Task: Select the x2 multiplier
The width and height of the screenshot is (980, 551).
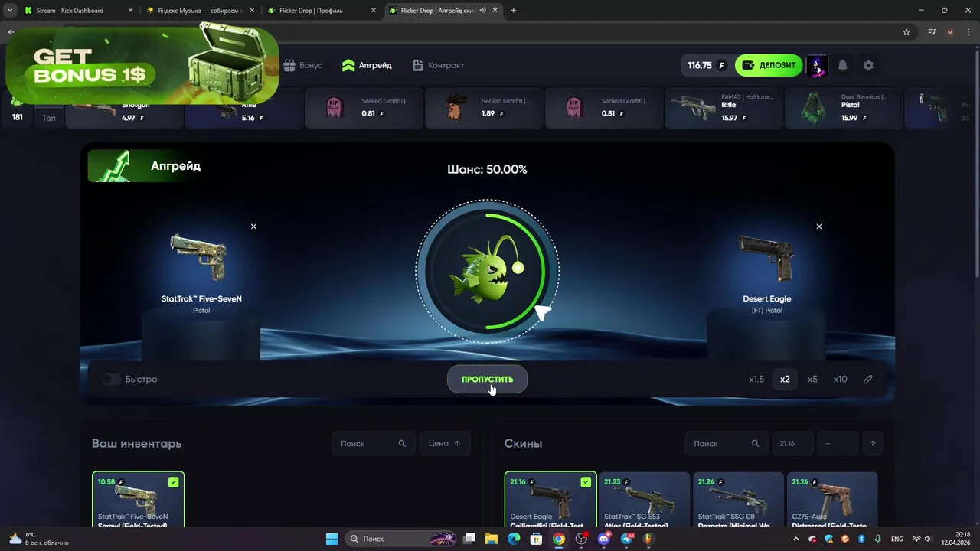Action: click(x=785, y=379)
